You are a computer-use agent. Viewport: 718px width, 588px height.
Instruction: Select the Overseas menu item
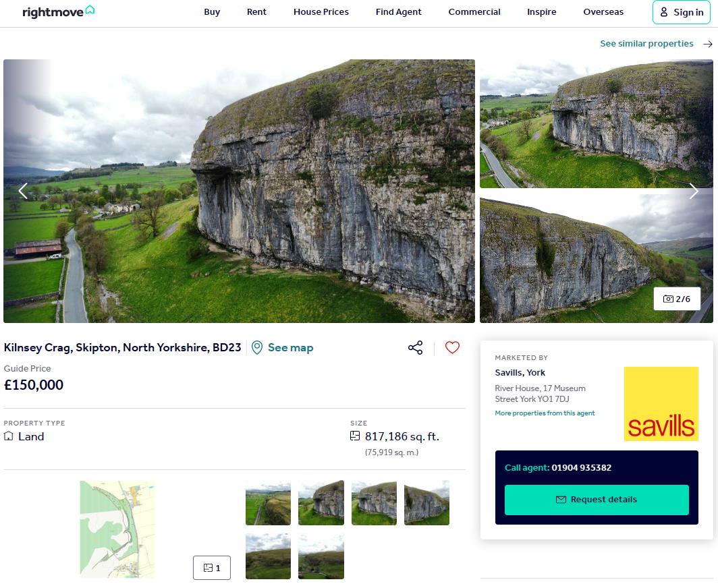pos(603,12)
